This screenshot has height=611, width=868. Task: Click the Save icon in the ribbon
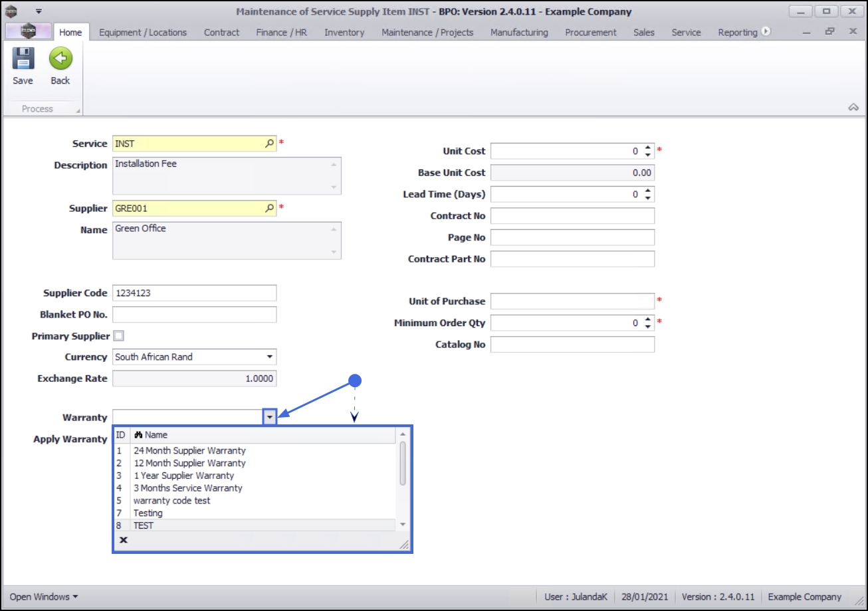23,59
